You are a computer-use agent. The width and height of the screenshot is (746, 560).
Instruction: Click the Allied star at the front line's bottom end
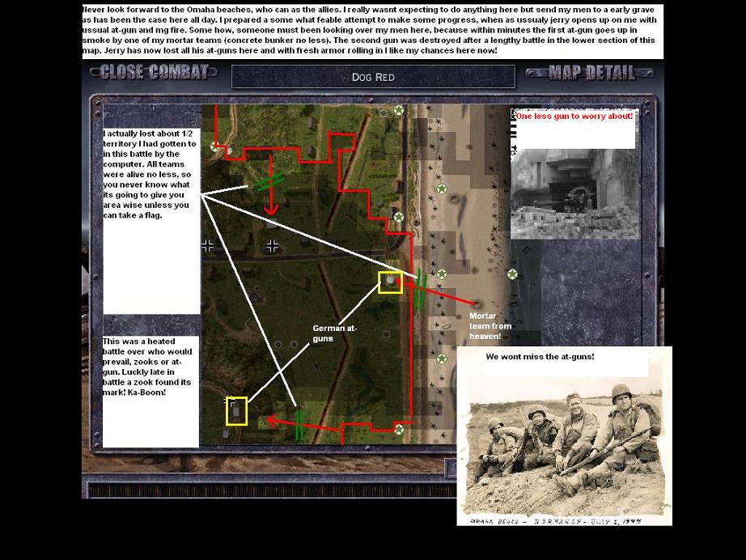[399, 430]
